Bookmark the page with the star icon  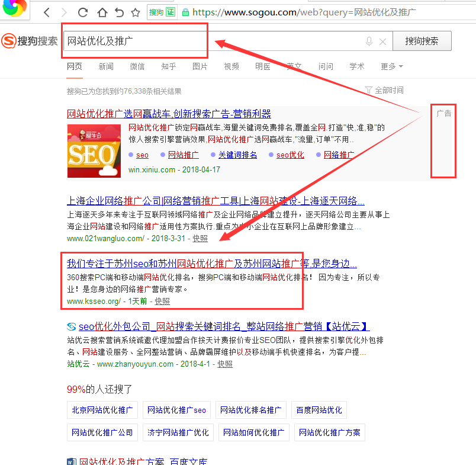[x=136, y=12]
